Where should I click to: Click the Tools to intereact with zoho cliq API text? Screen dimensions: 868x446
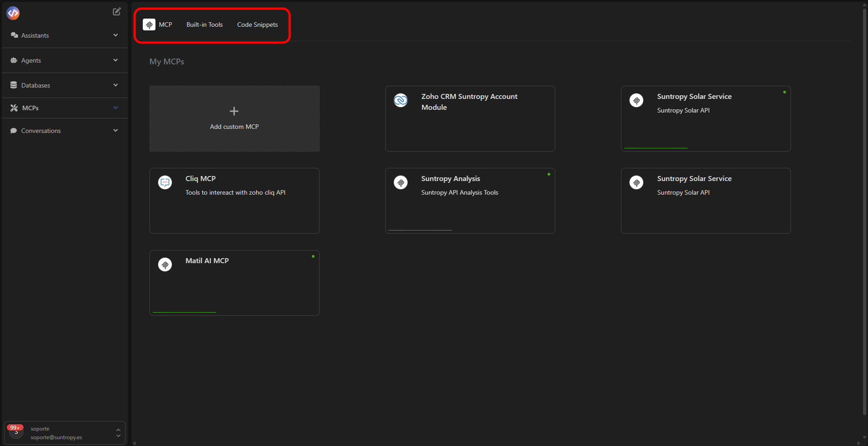click(235, 192)
